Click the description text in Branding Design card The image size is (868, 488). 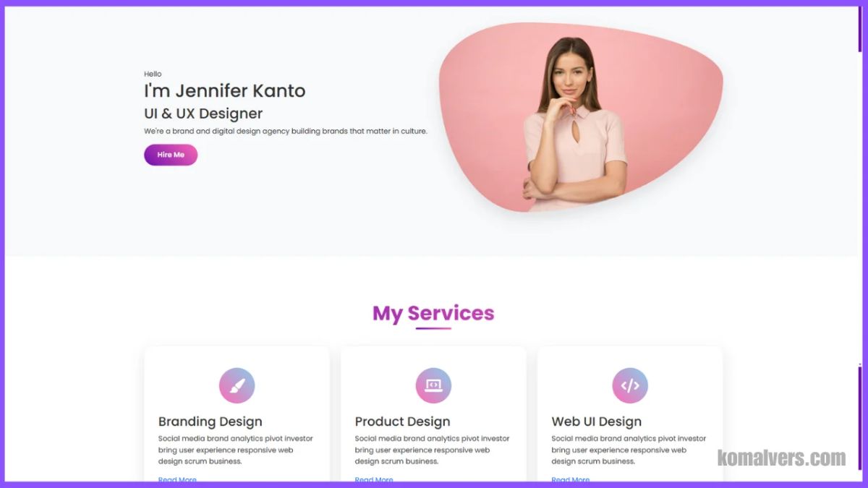[x=236, y=450]
